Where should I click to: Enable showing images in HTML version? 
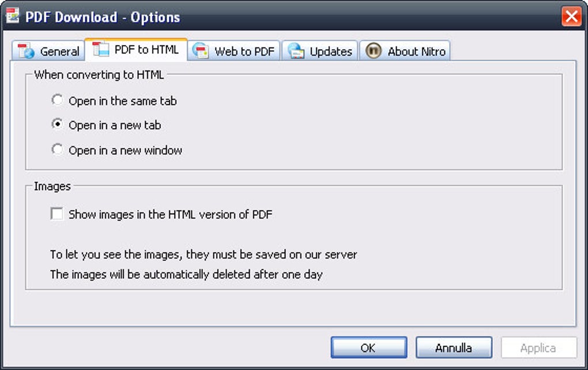[57, 214]
